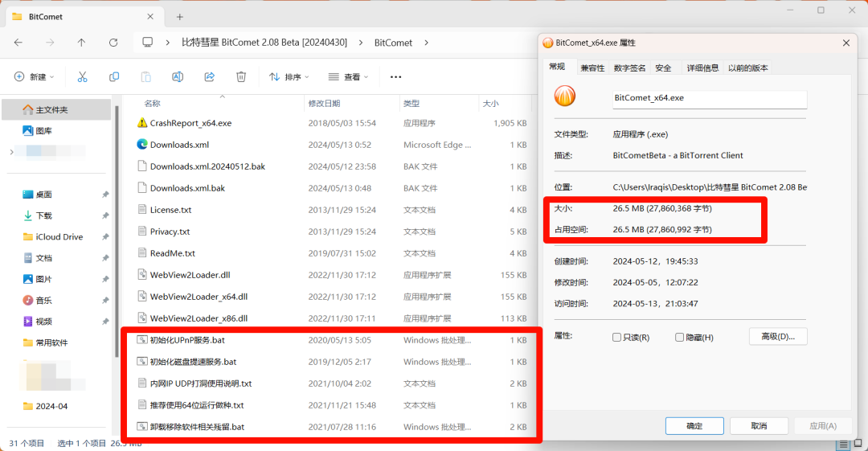This screenshot has height=451, width=868.
Task: Open the 排序 sort dropdown
Action: click(x=289, y=77)
